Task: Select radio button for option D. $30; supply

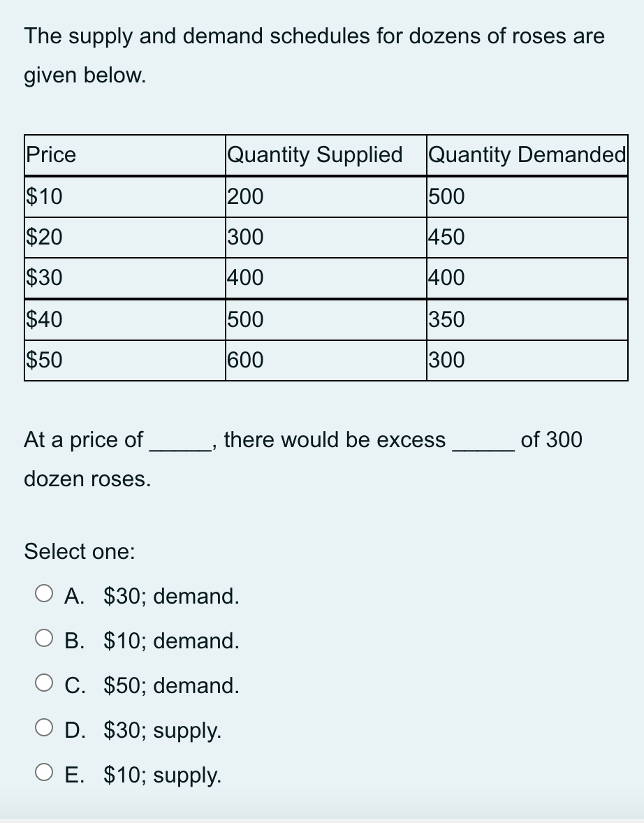Action: [43, 727]
